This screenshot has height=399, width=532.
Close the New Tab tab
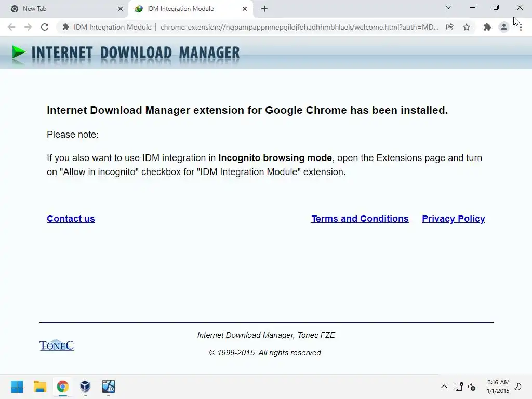pos(121,9)
